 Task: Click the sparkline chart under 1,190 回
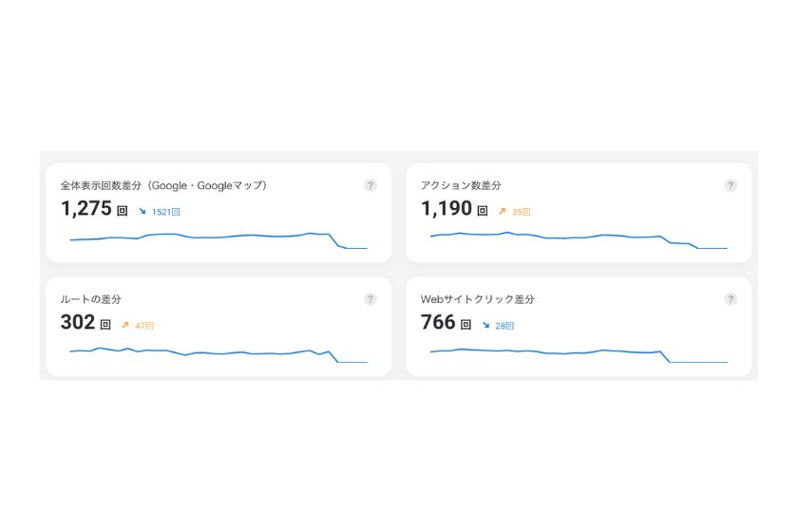pyautogui.click(x=579, y=240)
